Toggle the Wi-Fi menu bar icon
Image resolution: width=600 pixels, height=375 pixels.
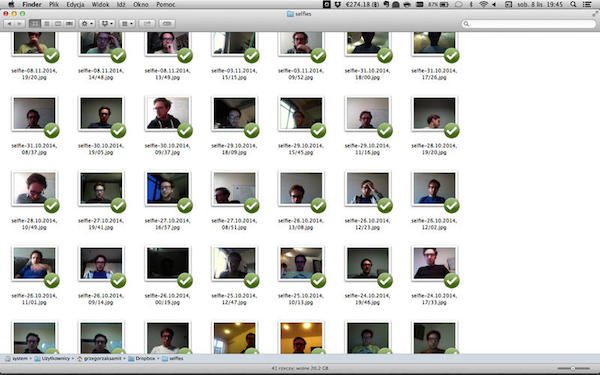point(484,5)
